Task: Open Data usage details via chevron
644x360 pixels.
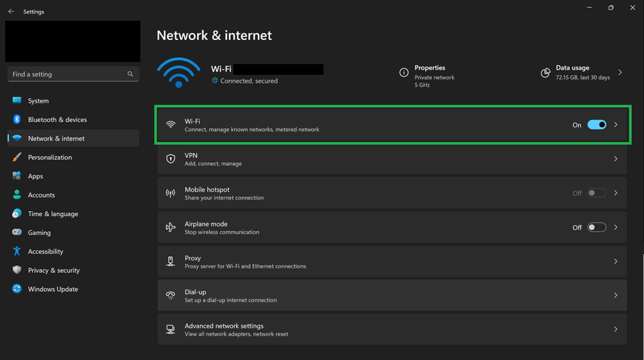Action: click(620, 73)
